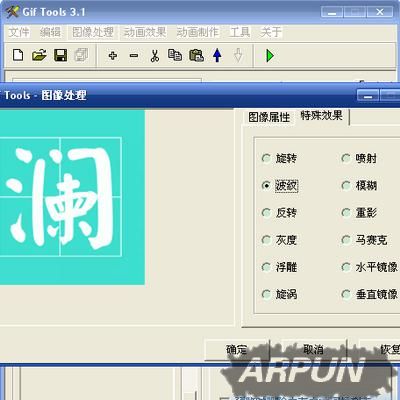Open the 文件 menu
This screenshot has height=400, width=400.
tap(19, 32)
